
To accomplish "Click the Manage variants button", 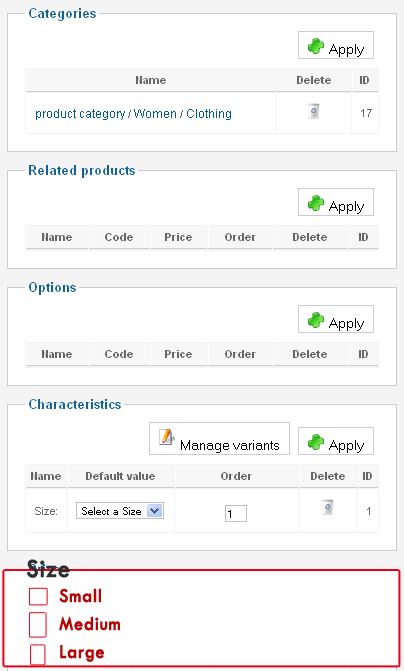I will (x=219, y=439).
